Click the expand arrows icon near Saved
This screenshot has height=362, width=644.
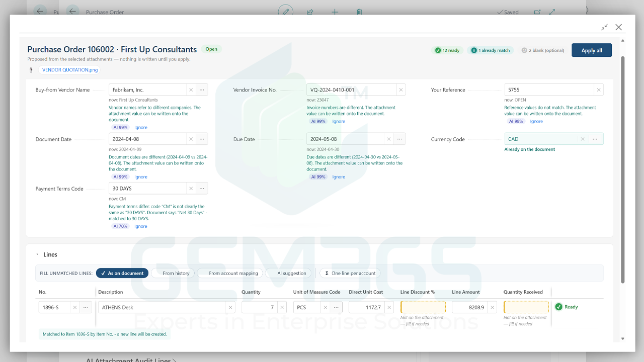pos(552,12)
